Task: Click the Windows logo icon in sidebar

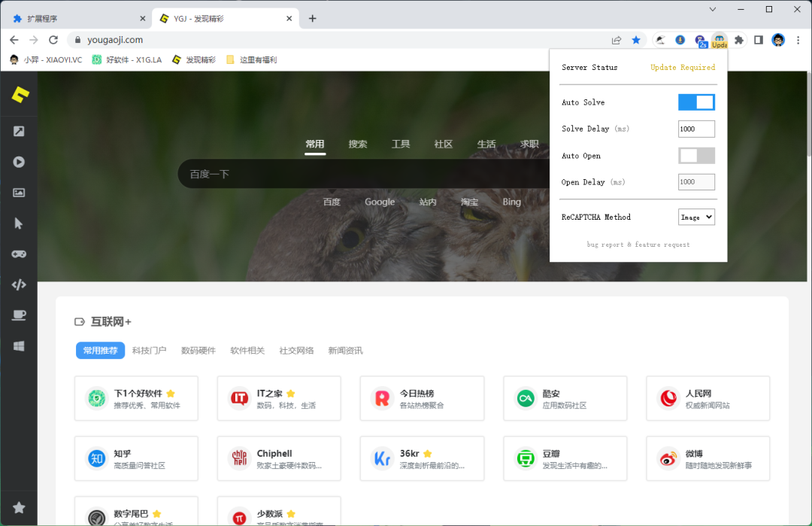Action: (19, 346)
